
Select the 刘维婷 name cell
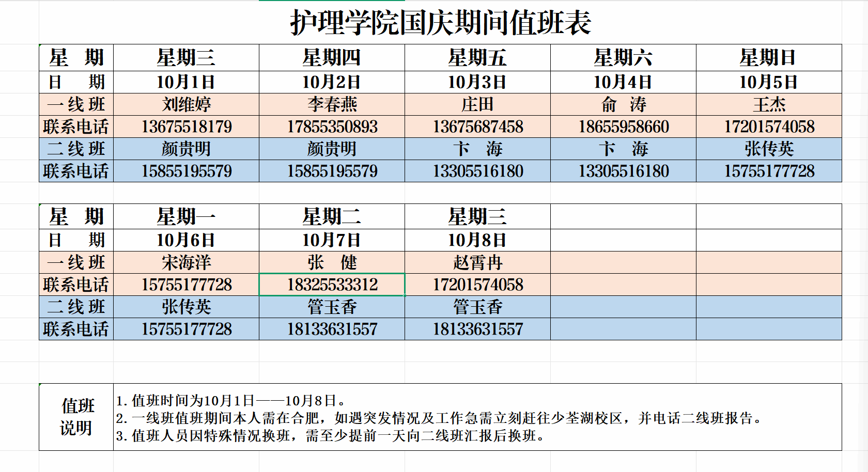(x=186, y=104)
